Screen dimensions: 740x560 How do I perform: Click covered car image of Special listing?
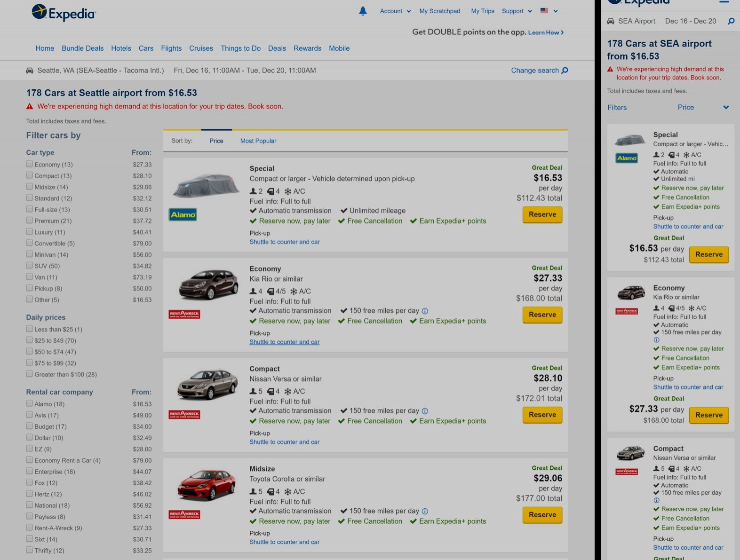pos(206,186)
